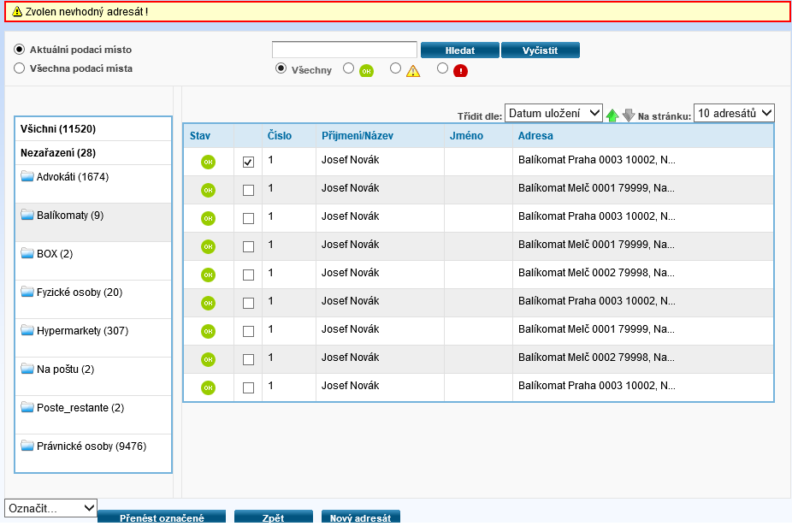Click the yellow warning triangle filter icon

coord(413,71)
